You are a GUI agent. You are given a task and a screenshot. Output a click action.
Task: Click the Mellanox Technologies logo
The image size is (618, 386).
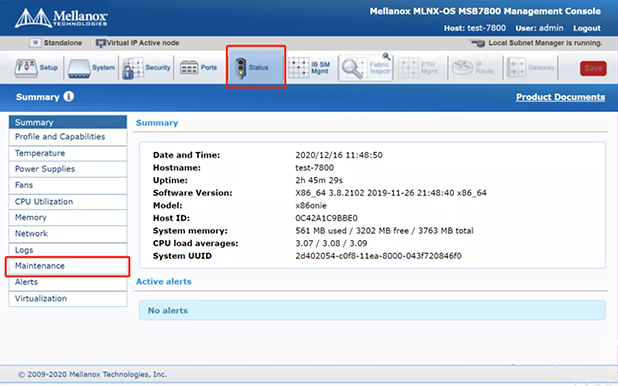61,18
